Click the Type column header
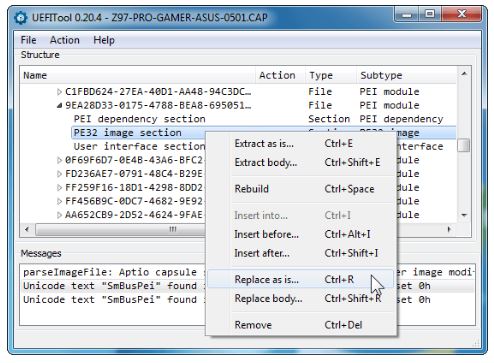Viewport: 494px width, 363px height. point(331,75)
